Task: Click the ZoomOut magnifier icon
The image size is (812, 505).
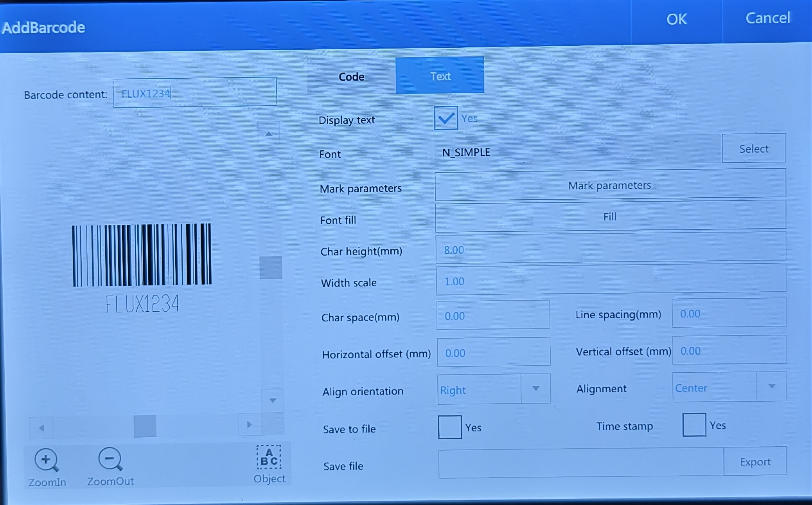Action: click(x=110, y=459)
